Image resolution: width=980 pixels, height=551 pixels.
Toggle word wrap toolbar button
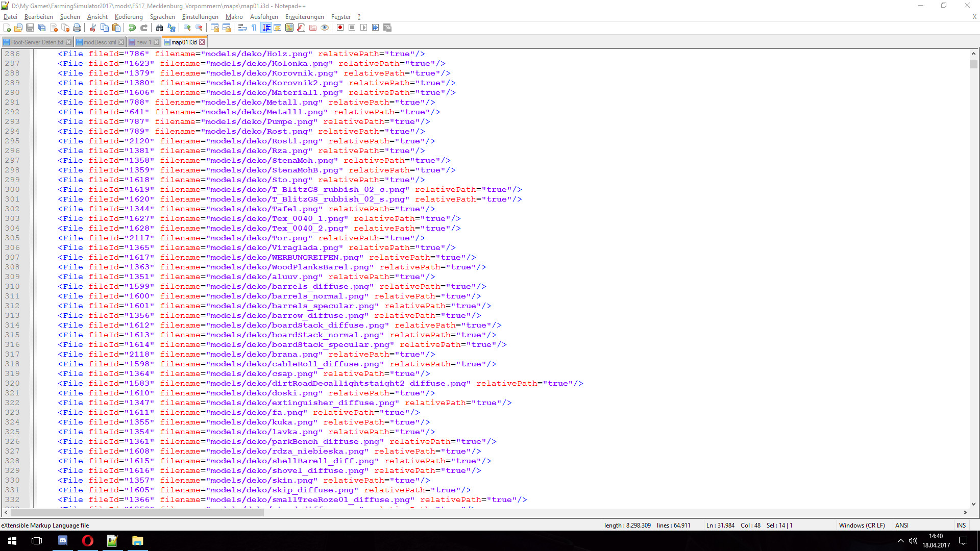[242, 28]
